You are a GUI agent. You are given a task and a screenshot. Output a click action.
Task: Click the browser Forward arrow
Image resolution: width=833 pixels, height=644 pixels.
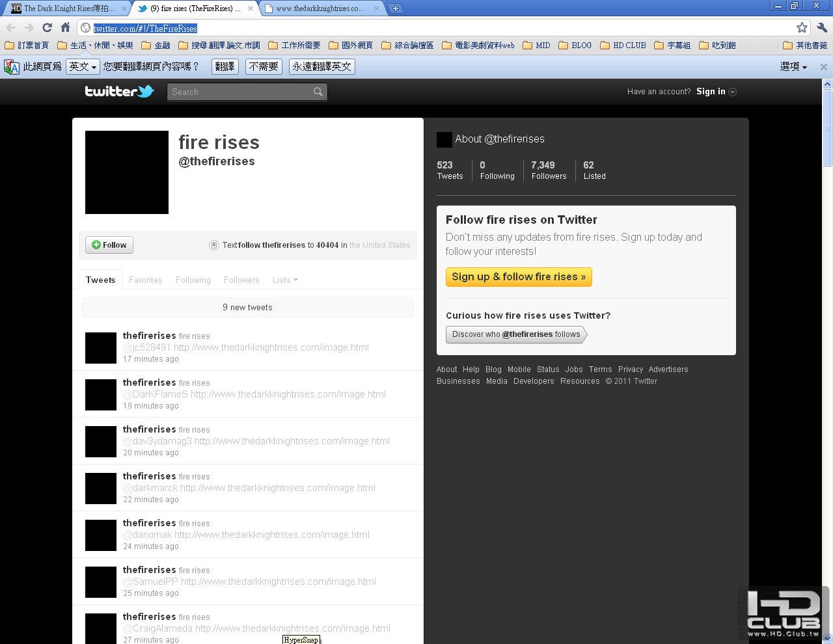tap(29, 27)
